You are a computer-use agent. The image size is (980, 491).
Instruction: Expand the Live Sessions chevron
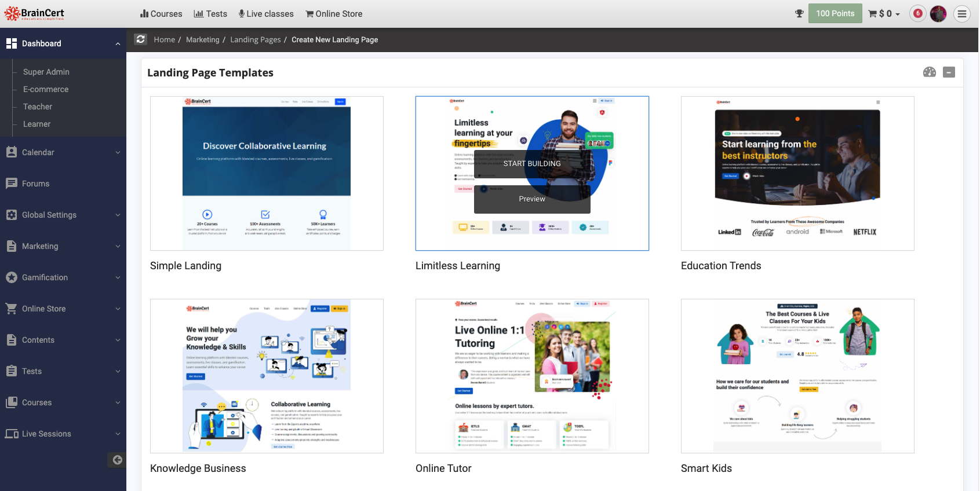pos(118,434)
